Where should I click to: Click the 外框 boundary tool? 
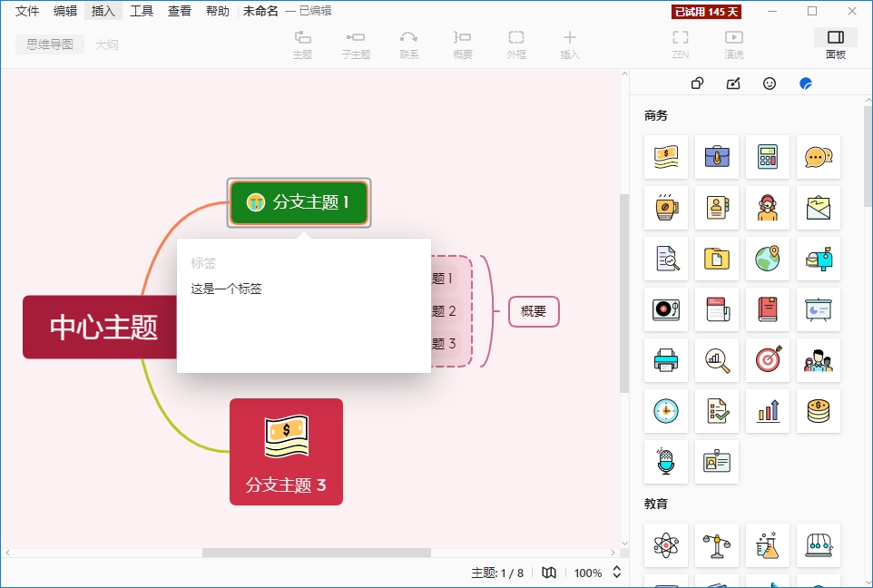[x=516, y=44]
